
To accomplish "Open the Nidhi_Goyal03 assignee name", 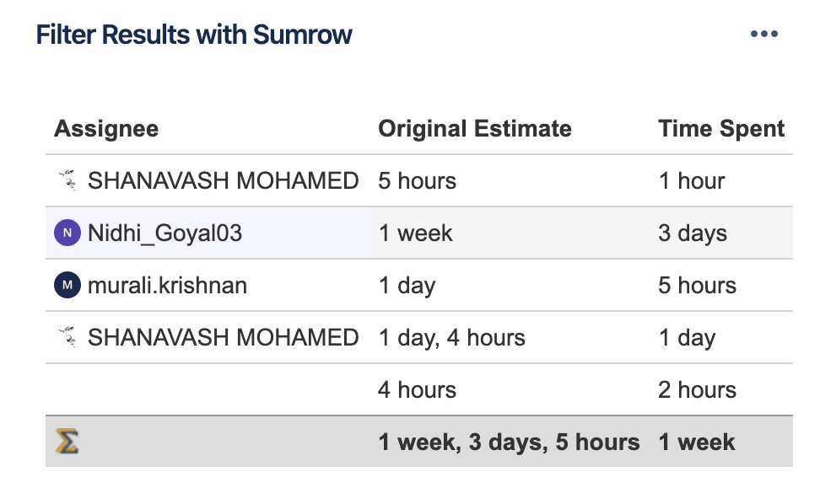I will click(x=165, y=233).
